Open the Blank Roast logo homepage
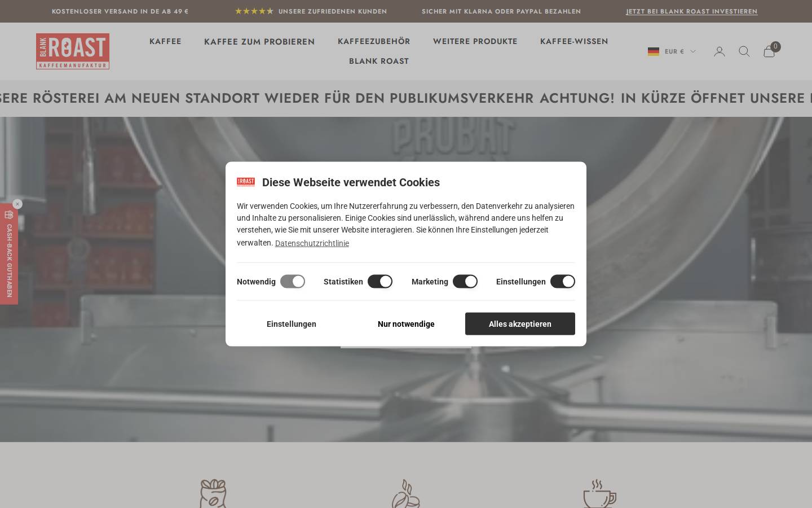The image size is (812, 508). click(73, 51)
